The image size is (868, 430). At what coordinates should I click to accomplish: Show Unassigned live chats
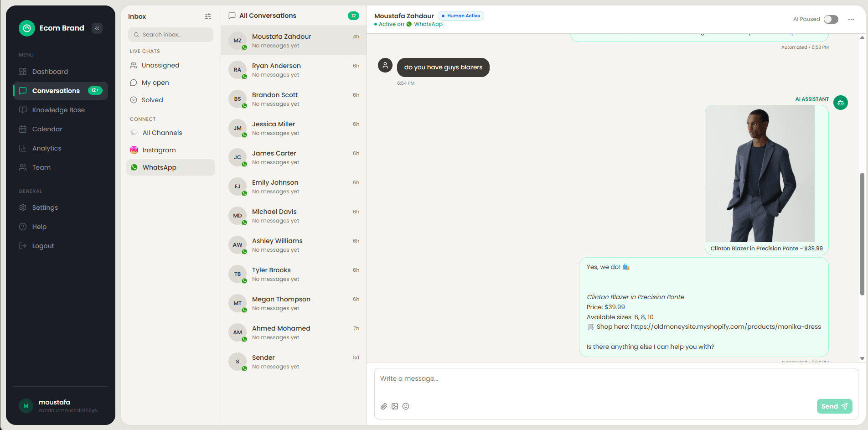(160, 65)
